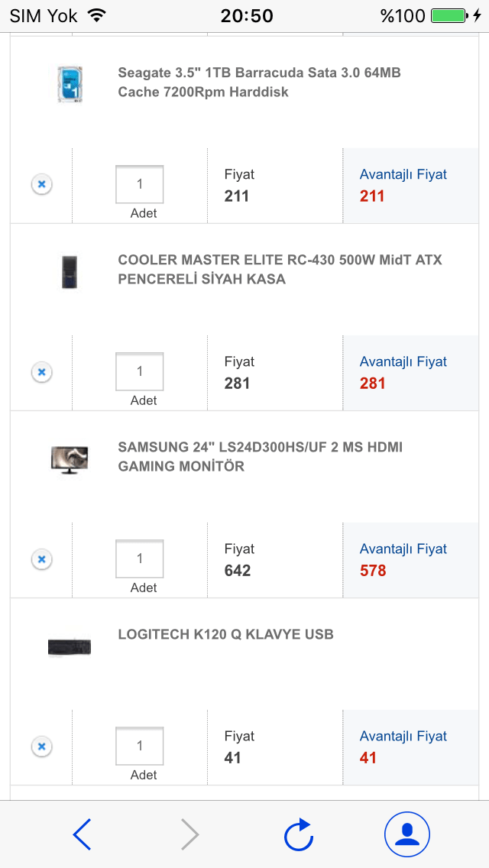
Task: Tap the browser forward arrow
Action: click(x=189, y=834)
